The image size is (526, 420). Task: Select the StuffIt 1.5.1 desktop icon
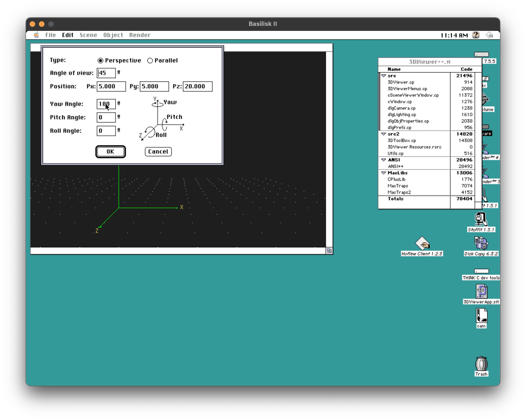(x=481, y=222)
